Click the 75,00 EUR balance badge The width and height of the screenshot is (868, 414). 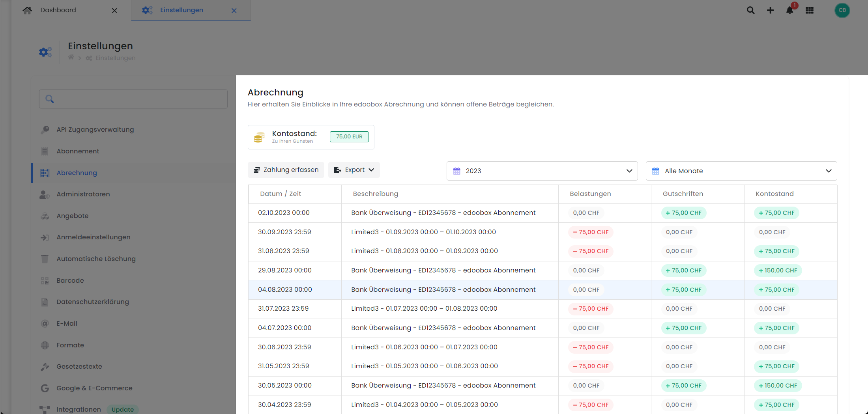click(x=349, y=137)
